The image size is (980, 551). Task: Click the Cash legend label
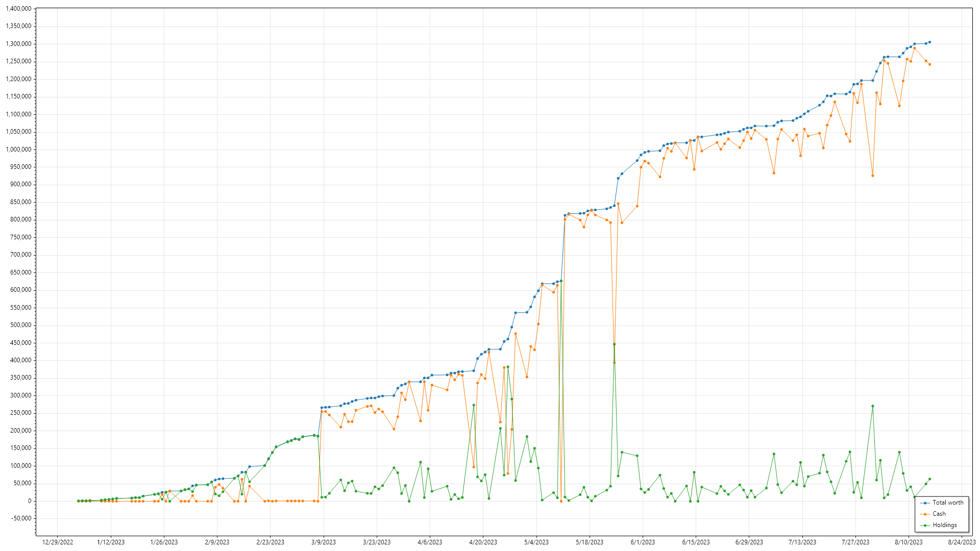coord(939,514)
